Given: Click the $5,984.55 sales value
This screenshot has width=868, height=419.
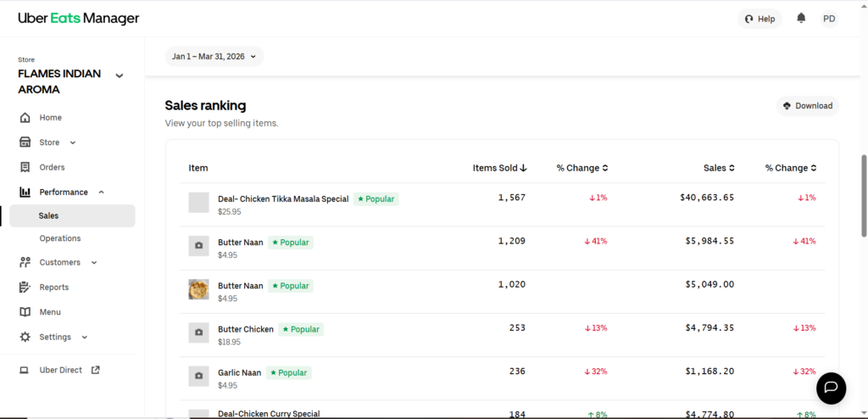Looking at the screenshot, I should click(710, 241).
